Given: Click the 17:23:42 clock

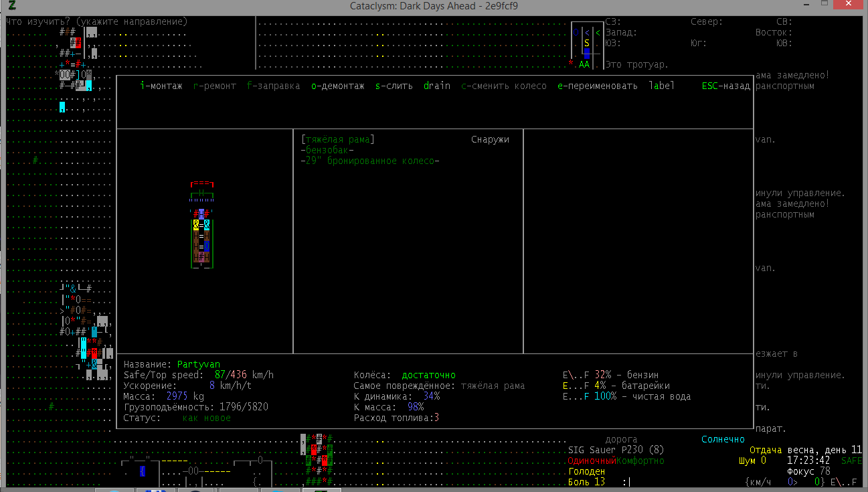Looking at the screenshot, I should pos(809,461).
